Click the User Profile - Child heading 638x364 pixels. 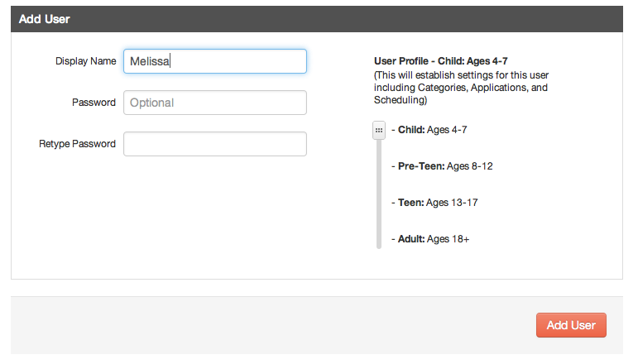click(441, 61)
